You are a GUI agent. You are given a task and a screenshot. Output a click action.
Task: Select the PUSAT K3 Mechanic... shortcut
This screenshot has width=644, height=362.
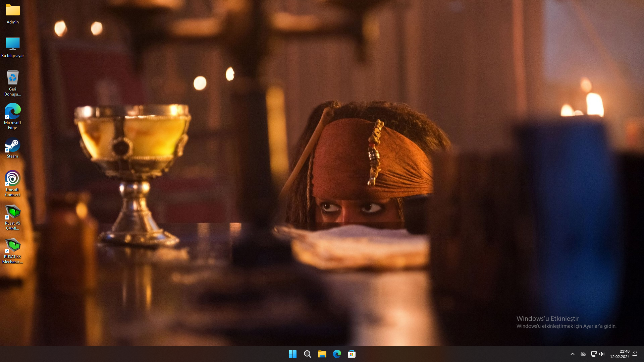[x=13, y=251]
